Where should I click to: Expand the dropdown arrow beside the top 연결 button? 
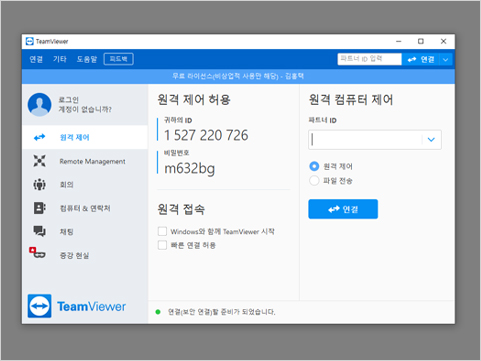click(x=445, y=60)
